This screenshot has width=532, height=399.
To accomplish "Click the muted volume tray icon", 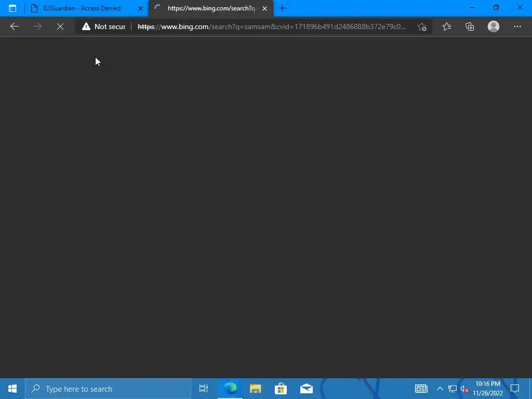I will coord(464,389).
